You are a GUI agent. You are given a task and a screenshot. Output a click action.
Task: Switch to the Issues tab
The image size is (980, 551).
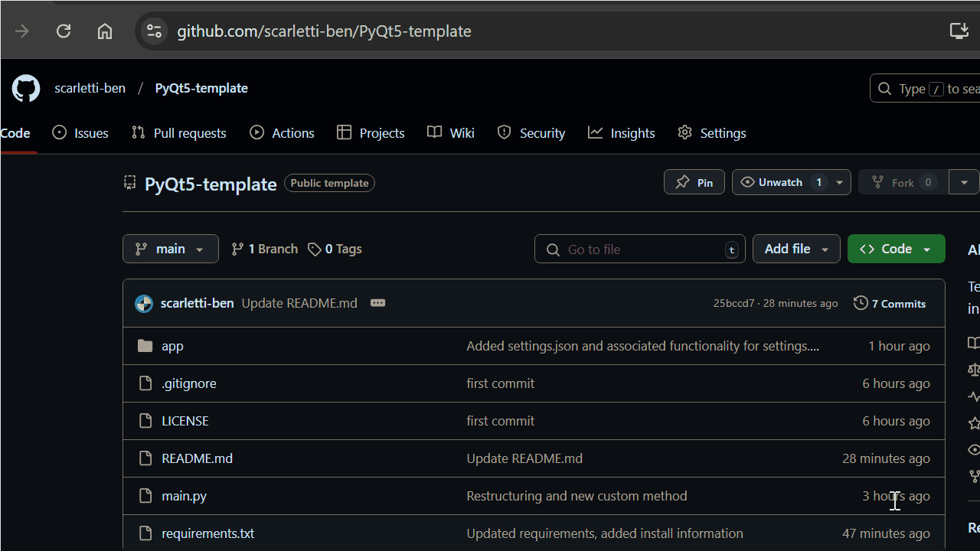80,133
